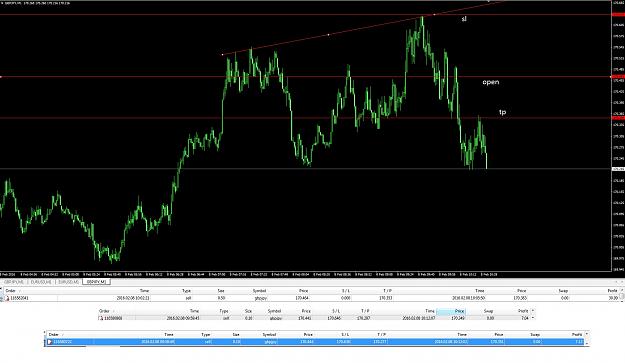This screenshot has width=625, height=363.
Task: Select the 'sl' text label on the chart
Action: click(x=464, y=19)
